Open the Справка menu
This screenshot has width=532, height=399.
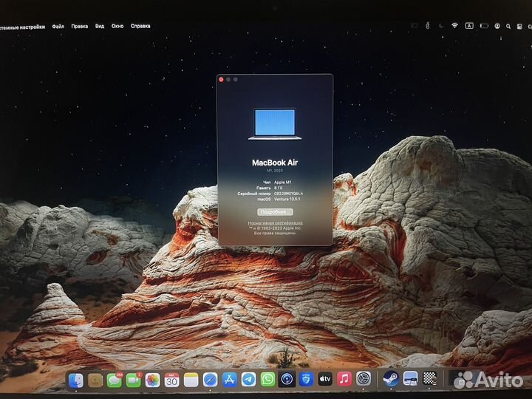140,26
